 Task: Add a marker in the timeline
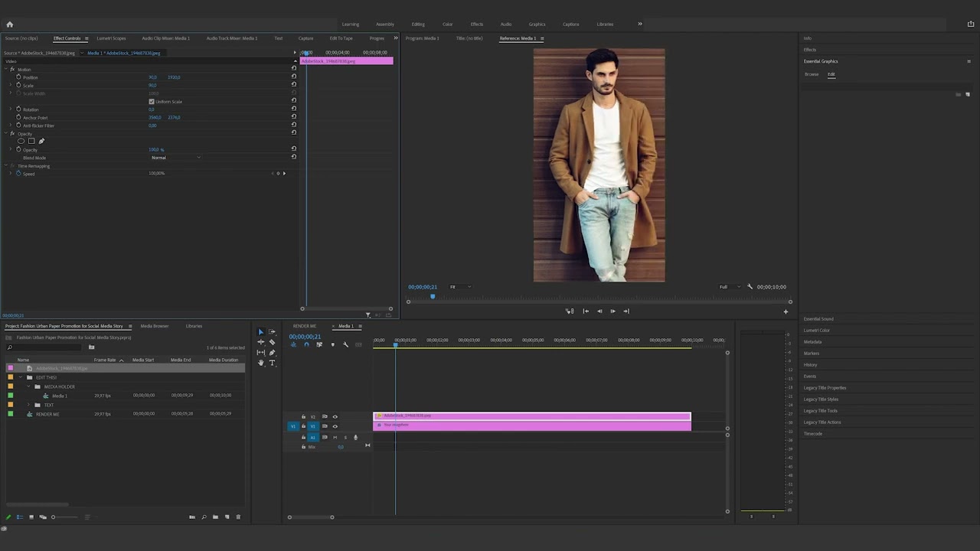[x=332, y=344]
